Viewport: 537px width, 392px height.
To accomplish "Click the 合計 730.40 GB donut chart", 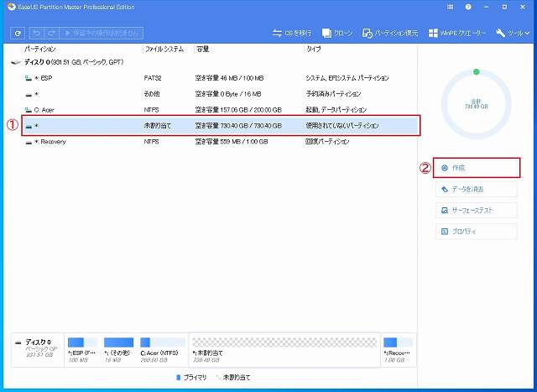I will click(x=476, y=104).
